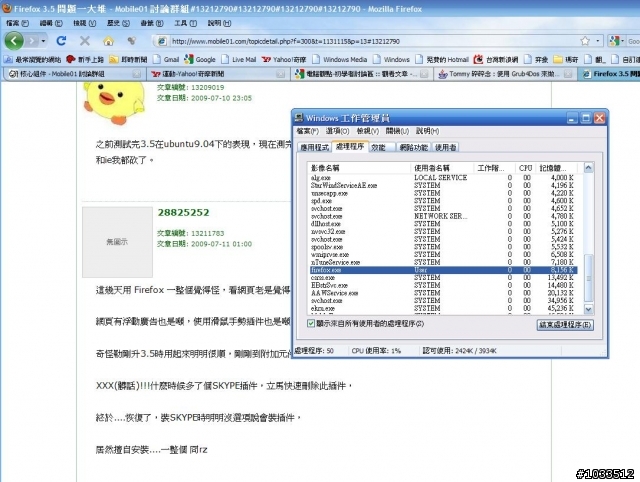Screen dimensions: 640x482
Task: Click the Firefox green back button
Action: click(14, 41)
